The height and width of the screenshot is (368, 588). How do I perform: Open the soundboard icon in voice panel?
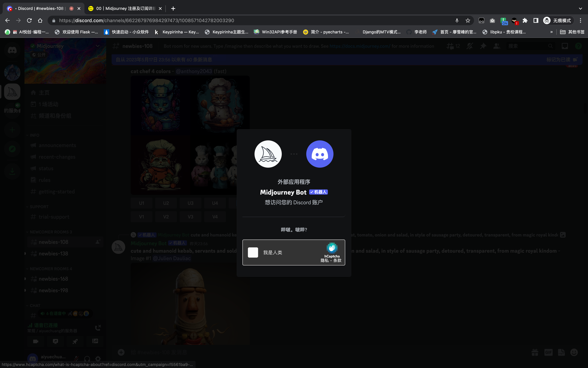pyautogui.click(x=95, y=341)
